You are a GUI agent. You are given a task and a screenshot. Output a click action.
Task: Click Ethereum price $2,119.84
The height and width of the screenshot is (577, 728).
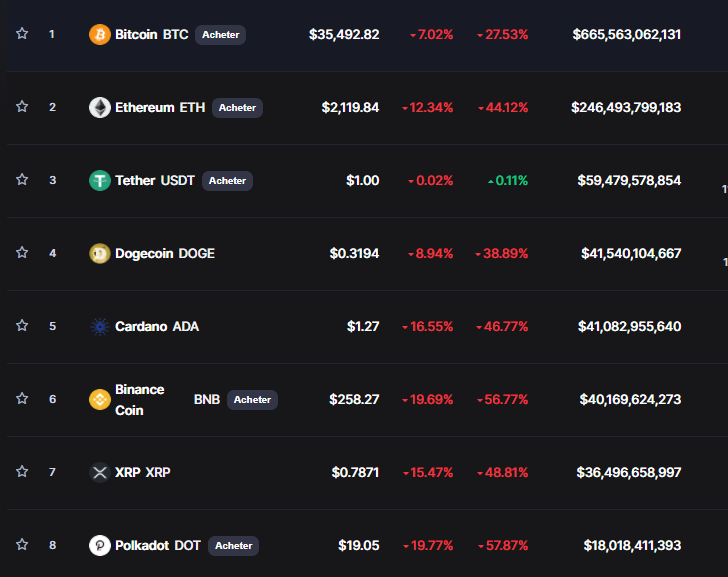pos(351,108)
